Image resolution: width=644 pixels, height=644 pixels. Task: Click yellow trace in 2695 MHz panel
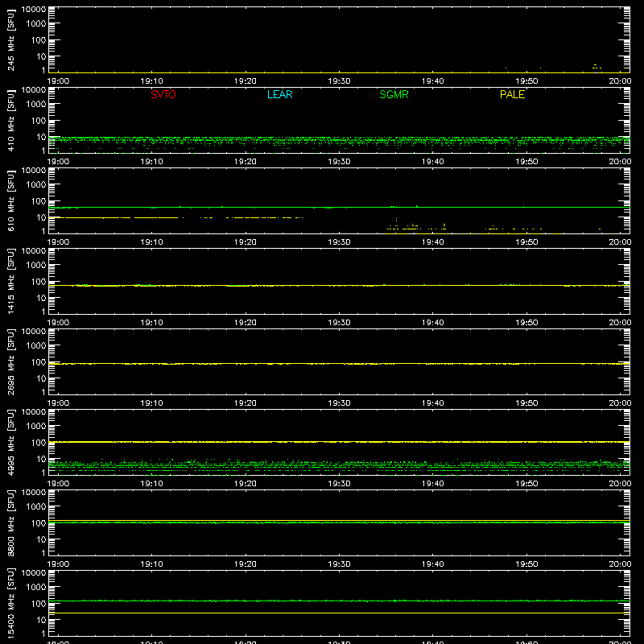(x=339, y=364)
